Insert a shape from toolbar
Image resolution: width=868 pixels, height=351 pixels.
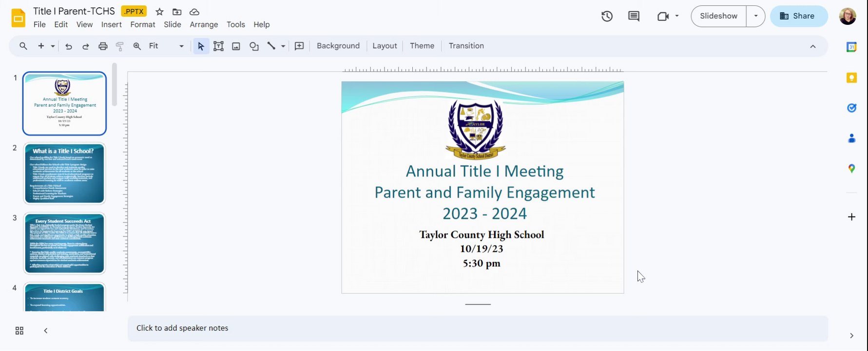(254, 46)
